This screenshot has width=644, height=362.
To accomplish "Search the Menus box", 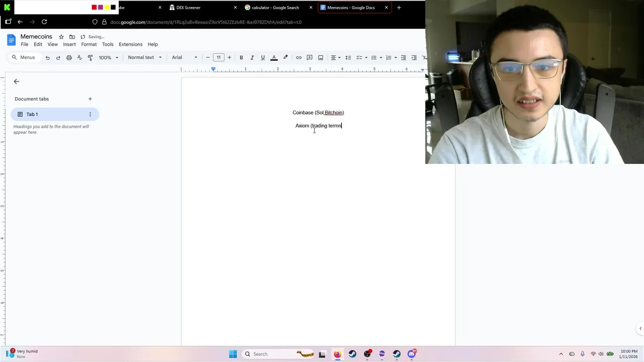I will [x=24, y=57].
